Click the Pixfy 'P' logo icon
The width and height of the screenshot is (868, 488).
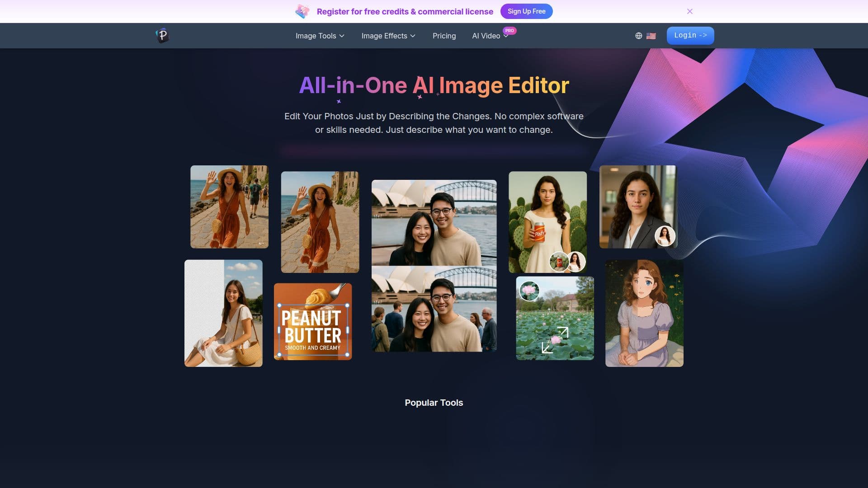pyautogui.click(x=162, y=35)
